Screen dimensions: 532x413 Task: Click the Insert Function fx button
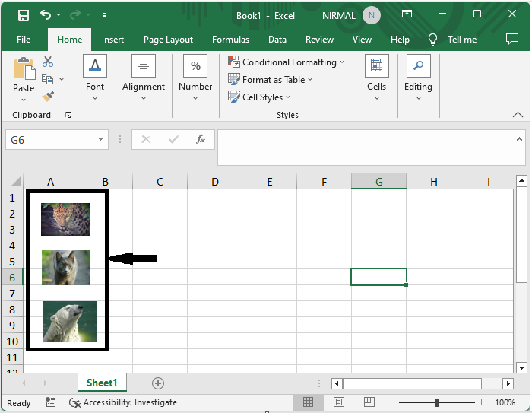pos(201,139)
